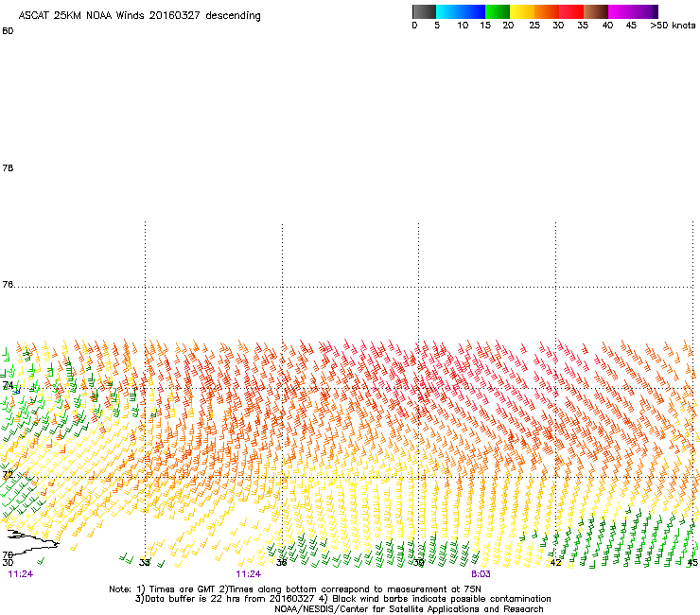
Task: Select the magenta 40-45 knots color segment
Action: point(621,11)
